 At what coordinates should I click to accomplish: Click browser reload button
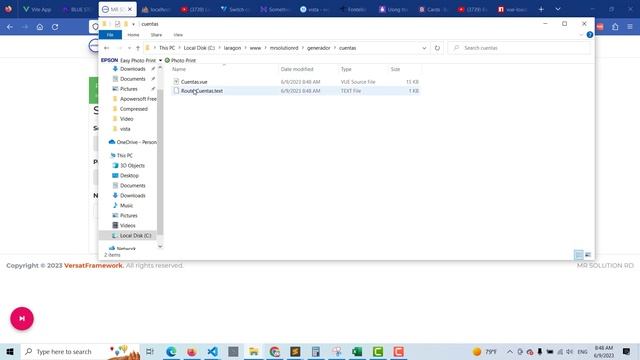pos(55,27)
